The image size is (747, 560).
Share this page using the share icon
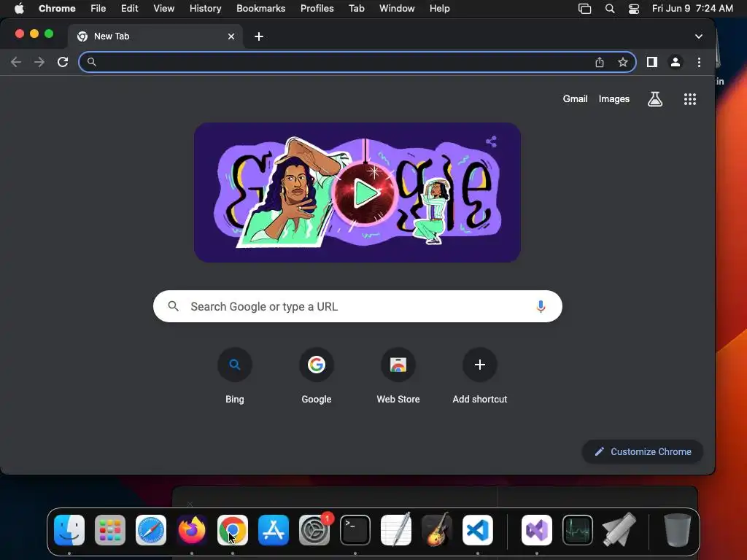600,62
